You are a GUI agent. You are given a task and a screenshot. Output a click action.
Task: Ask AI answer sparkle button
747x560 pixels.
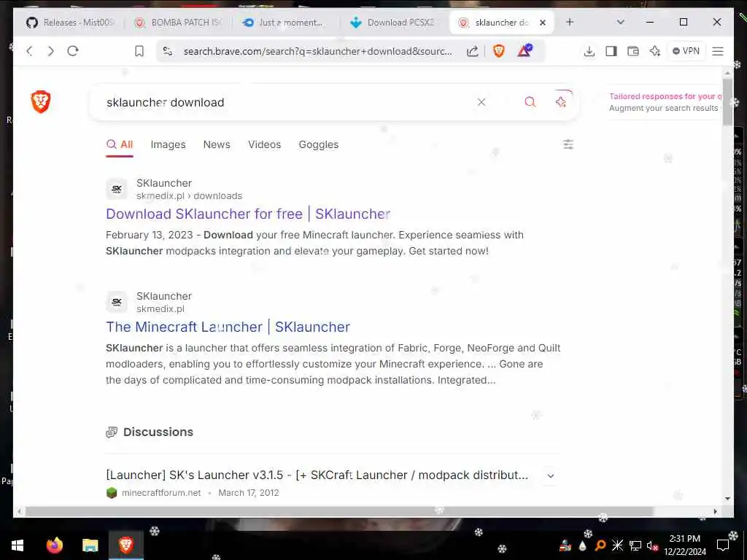point(561,102)
